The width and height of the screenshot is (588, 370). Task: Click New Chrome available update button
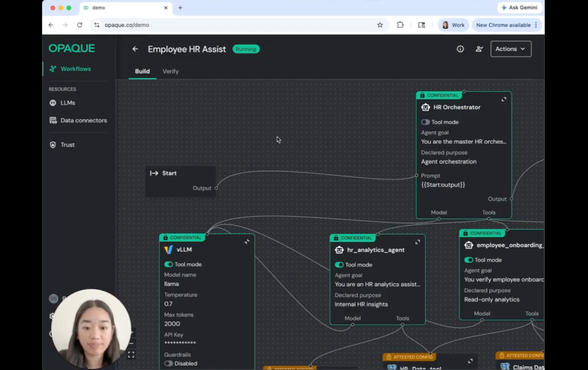coord(507,25)
